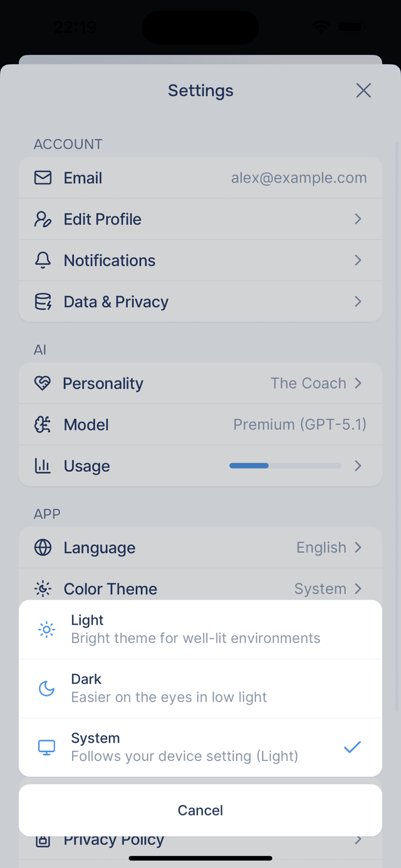Close the Settings panel with the X

pyautogui.click(x=363, y=90)
